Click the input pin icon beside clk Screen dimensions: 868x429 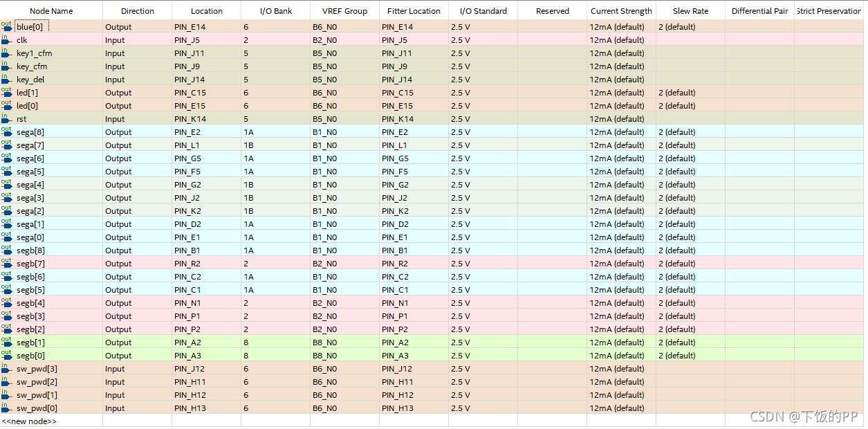7,40
